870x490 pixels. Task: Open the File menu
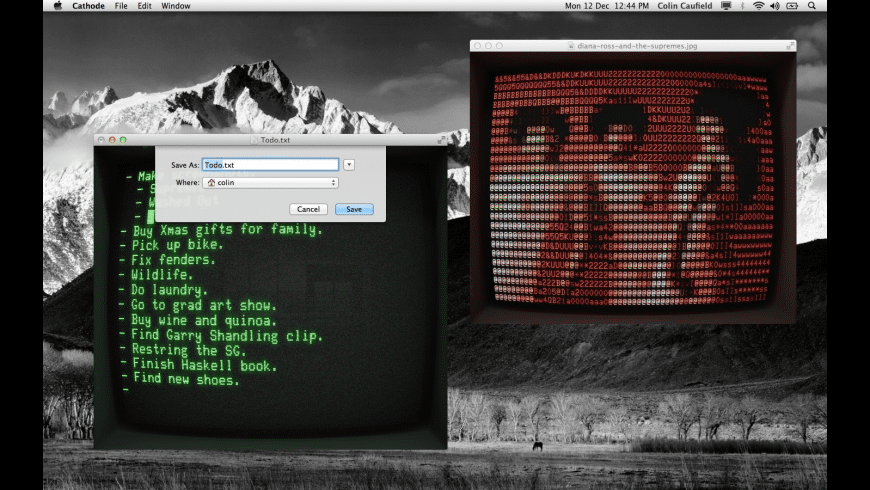click(x=121, y=6)
